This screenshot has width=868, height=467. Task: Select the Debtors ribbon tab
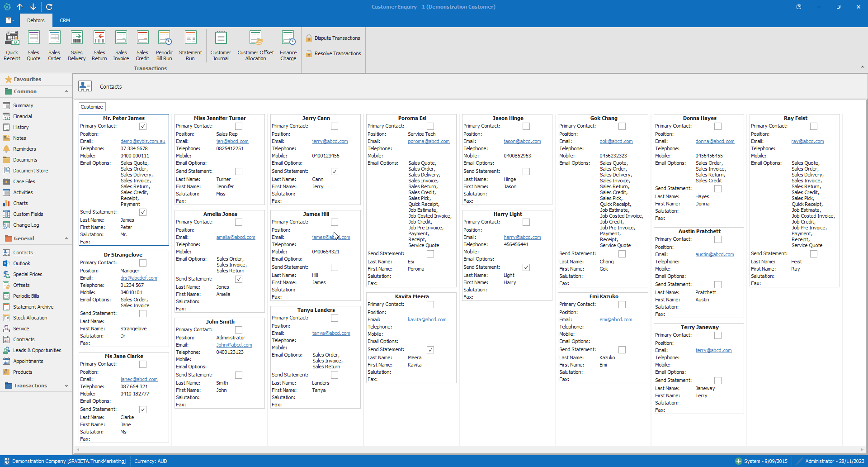point(36,20)
